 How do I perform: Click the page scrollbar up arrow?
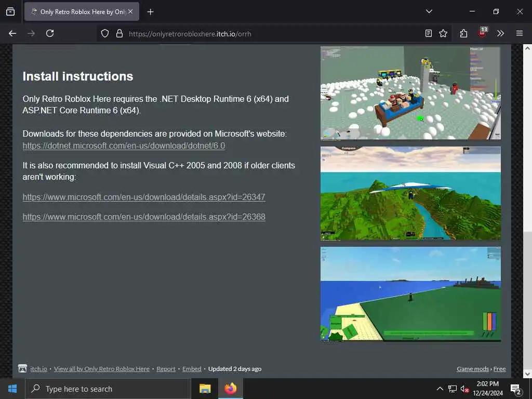tap(527, 48)
